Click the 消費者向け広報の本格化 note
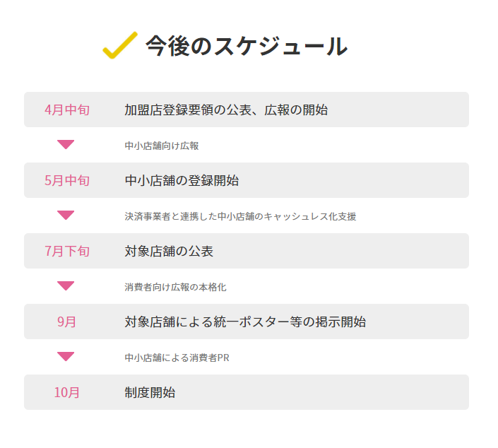498x448 pixels. coord(175,287)
